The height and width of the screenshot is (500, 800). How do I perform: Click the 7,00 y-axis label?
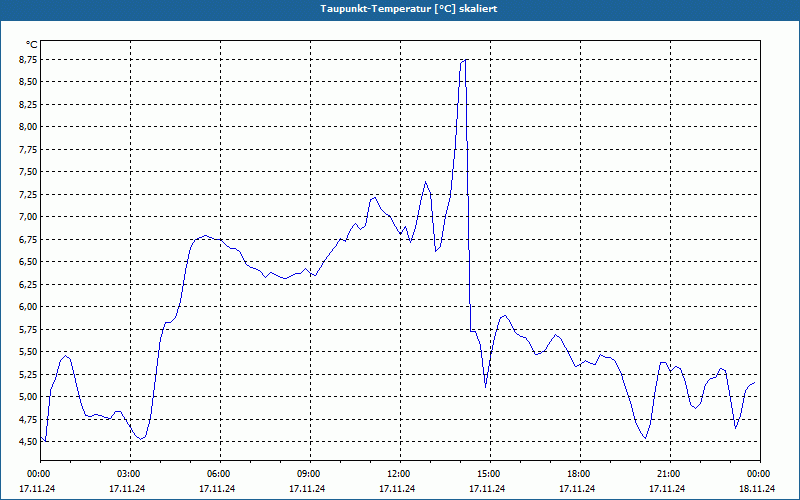click(29, 217)
